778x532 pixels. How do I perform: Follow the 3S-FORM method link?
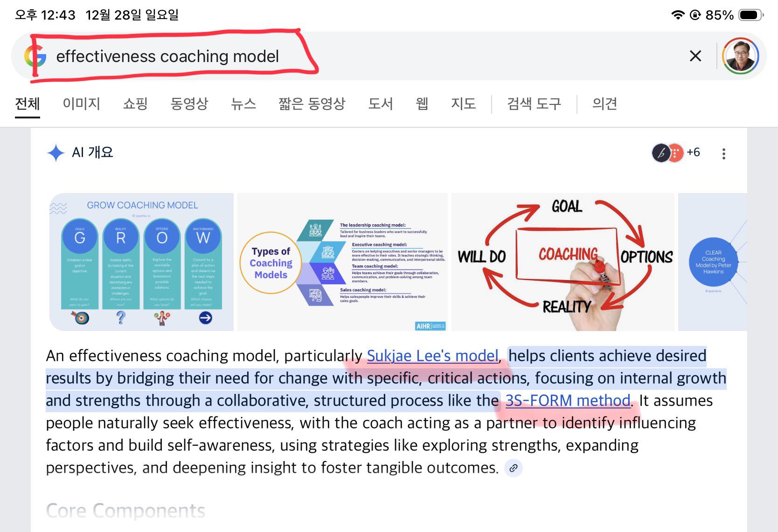click(568, 401)
